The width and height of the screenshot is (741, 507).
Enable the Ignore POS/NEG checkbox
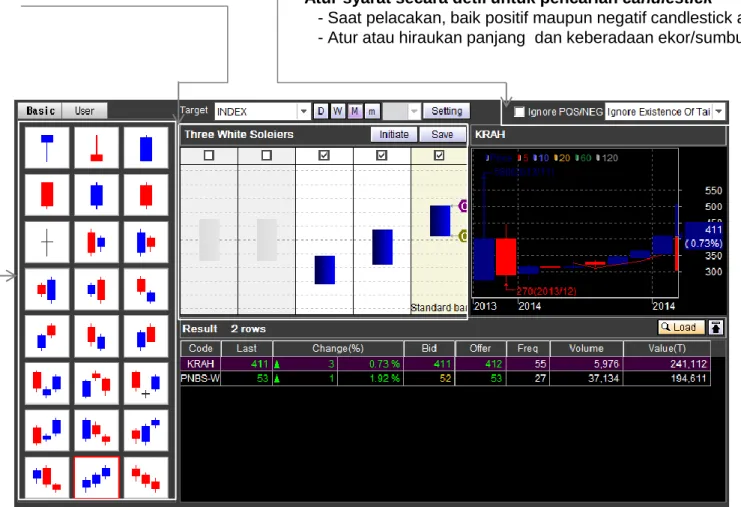tap(519, 112)
